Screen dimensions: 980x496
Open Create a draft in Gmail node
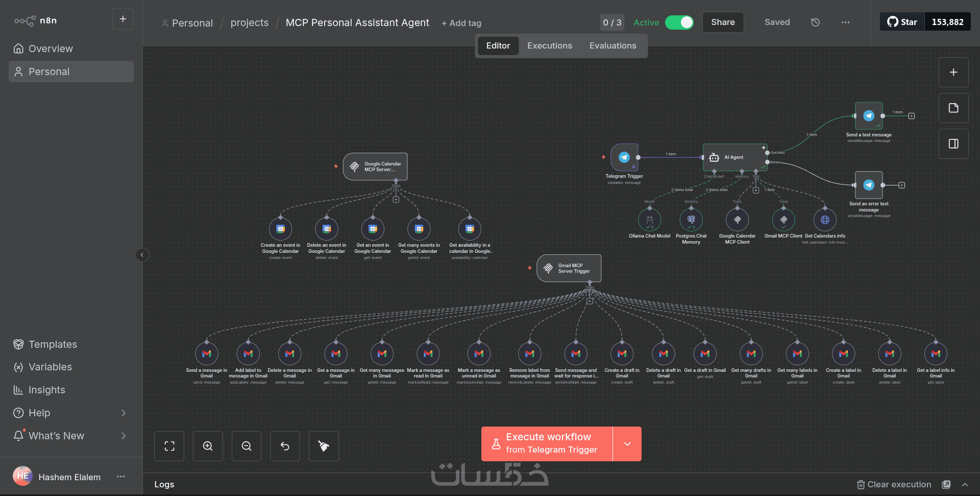(622, 354)
